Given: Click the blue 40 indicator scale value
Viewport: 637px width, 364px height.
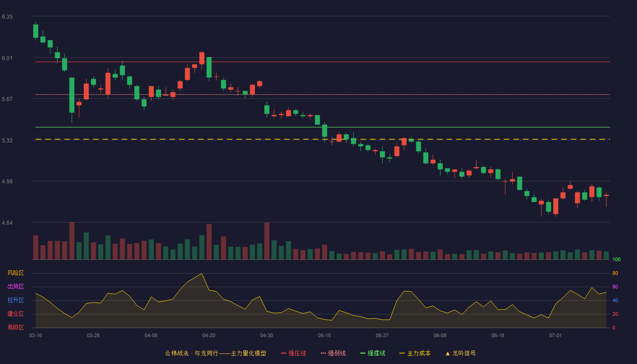Looking at the screenshot, I should click(x=615, y=300).
